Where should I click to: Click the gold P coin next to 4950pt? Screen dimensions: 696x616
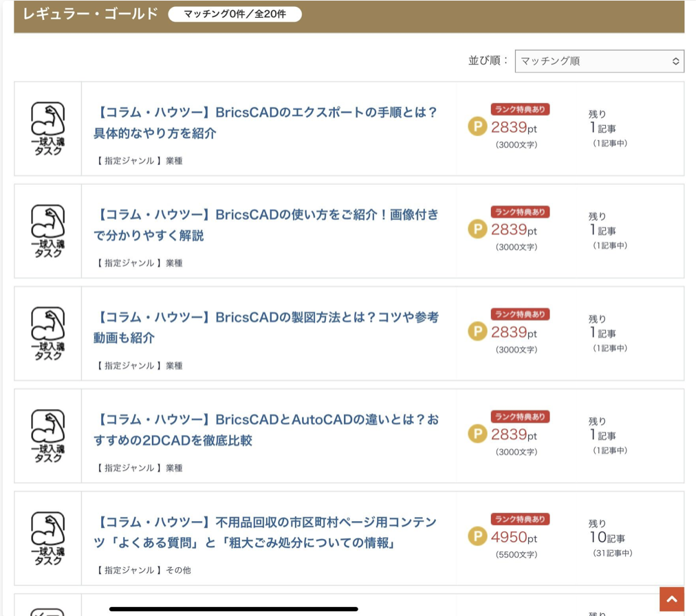tap(477, 536)
